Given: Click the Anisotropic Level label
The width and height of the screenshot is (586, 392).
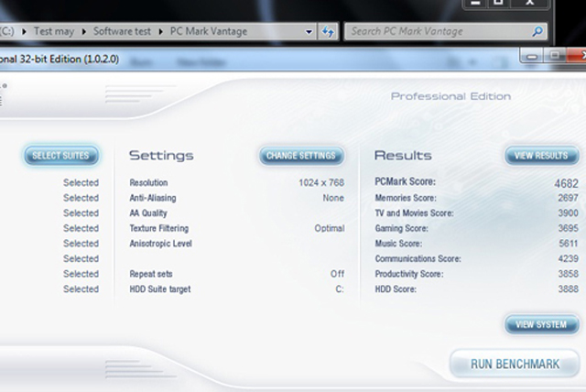Looking at the screenshot, I should [161, 244].
